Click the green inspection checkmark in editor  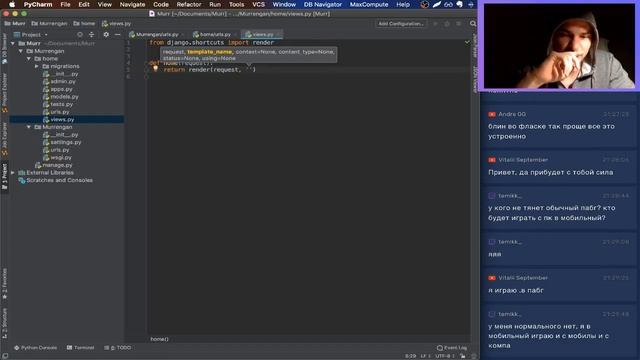(x=467, y=42)
